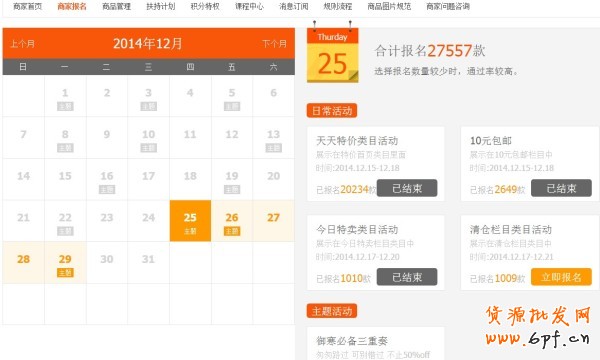Click the 主题 tag under date 13

point(274,148)
